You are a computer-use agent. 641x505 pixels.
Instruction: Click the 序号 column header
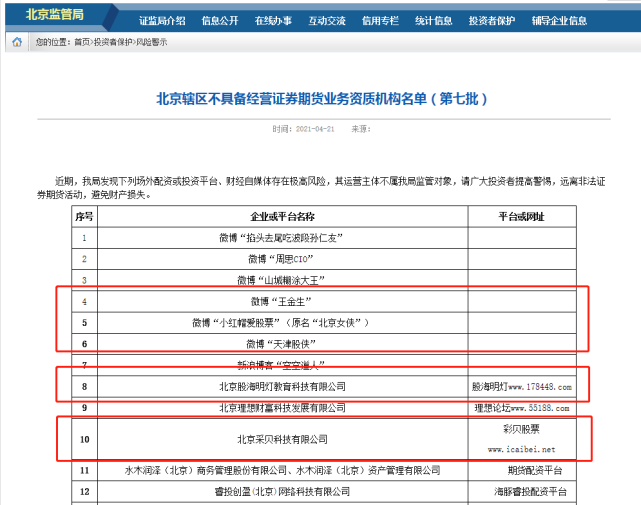(x=84, y=217)
